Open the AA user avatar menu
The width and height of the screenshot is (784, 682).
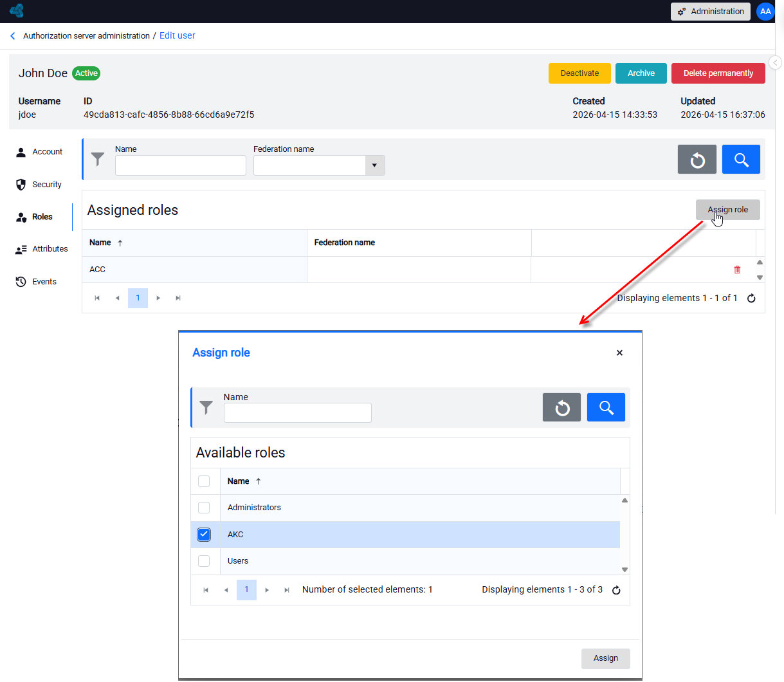click(x=765, y=12)
